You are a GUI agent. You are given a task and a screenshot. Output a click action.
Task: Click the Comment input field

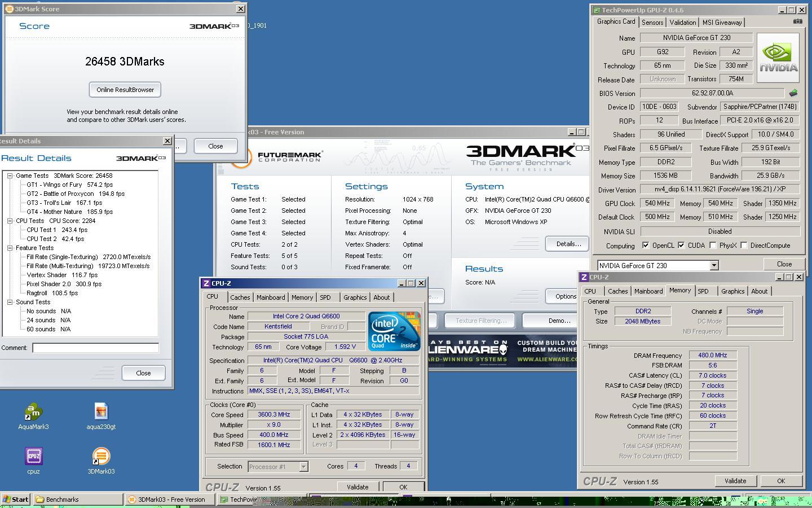click(x=95, y=348)
